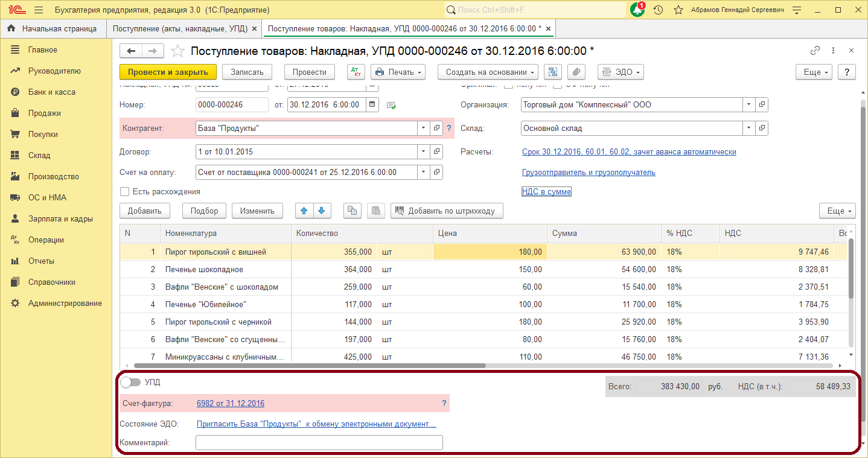
Task: Toggle the УПД switch
Action: pos(130,382)
